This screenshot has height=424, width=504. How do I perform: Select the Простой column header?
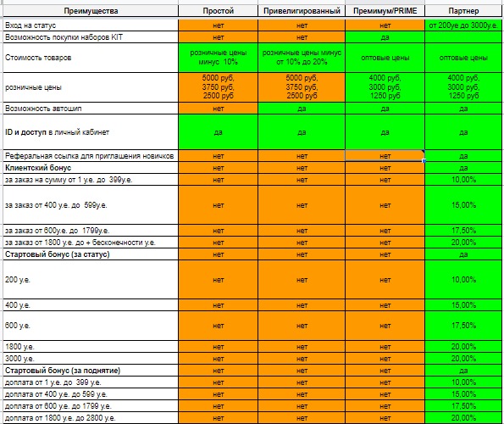pos(218,11)
